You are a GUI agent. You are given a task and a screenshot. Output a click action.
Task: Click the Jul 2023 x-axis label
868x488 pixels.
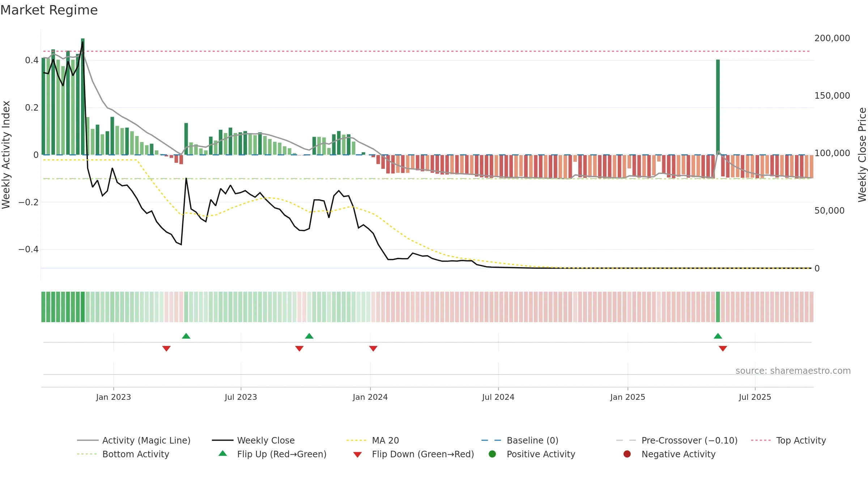pos(241,397)
